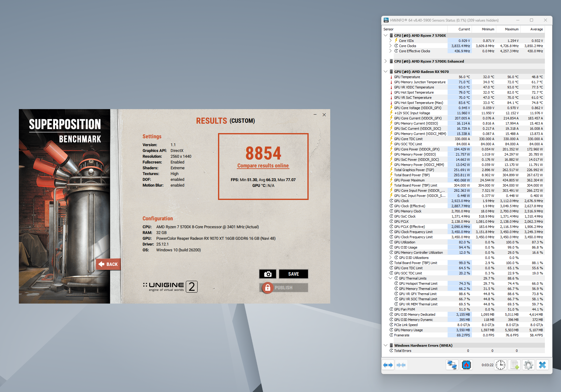Viewport: 561px width, 392px height.
Task: Click the HWiNFO flame chip icon
Action: (466, 365)
